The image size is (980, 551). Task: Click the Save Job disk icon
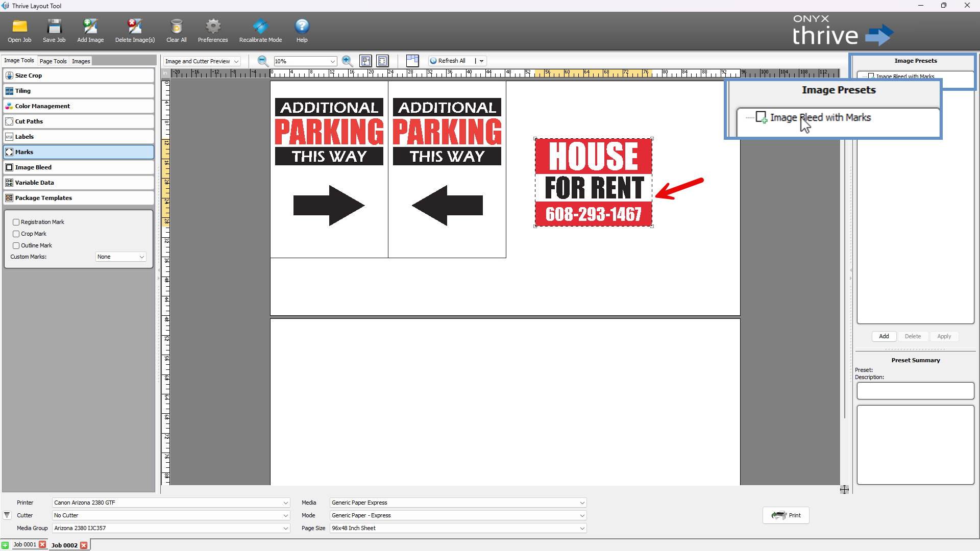pos(54,27)
